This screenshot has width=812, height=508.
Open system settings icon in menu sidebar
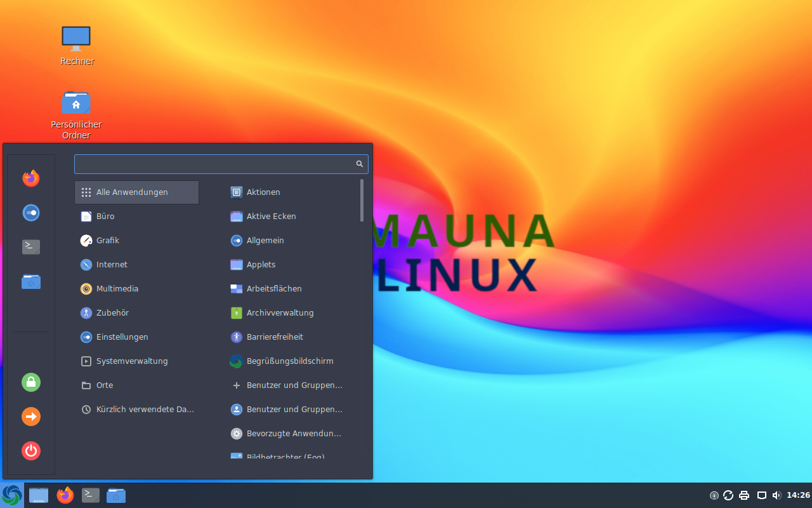click(31, 213)
